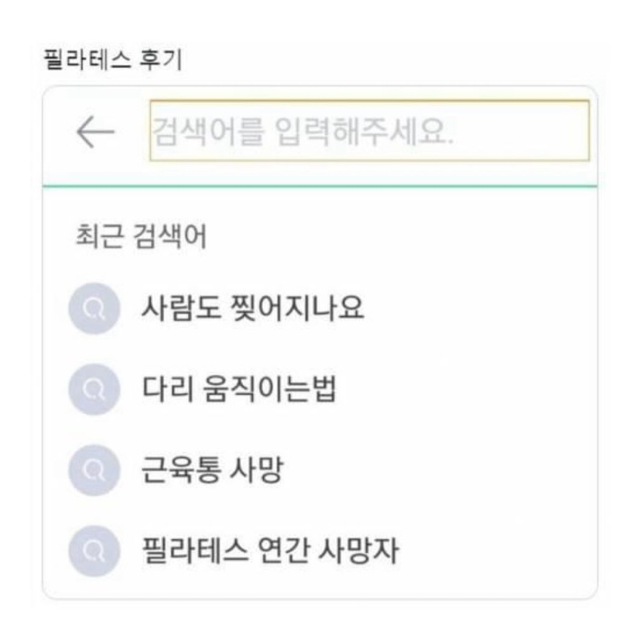Select recent search 사람도 찢어지나요
Image resolution: width=644 pixels, height=644 pixels.
252,309
